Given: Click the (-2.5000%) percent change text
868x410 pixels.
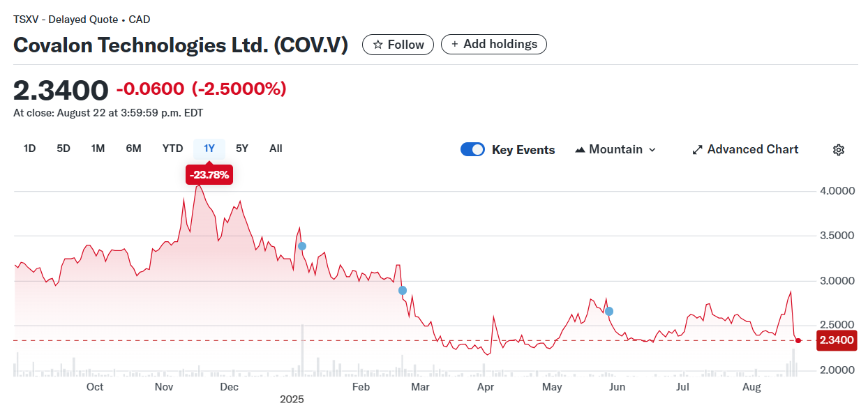Looking at the screenshot, I should tap(239, 89).
